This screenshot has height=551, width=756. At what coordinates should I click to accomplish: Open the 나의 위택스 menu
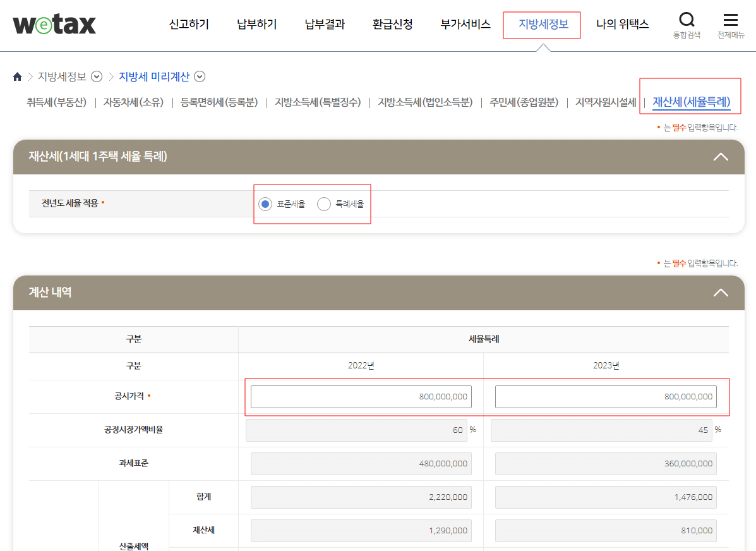tap(623, 24)
